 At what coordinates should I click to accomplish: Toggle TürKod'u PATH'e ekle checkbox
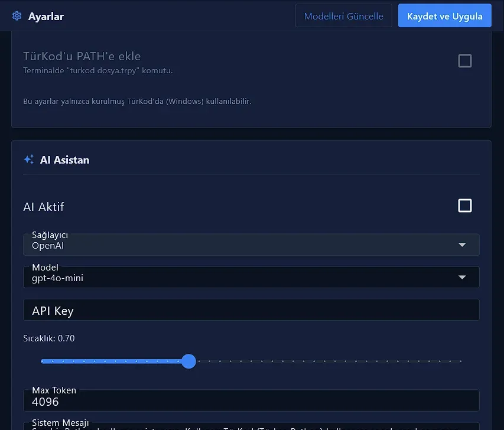pyautogui.click(x=465, y=61)
